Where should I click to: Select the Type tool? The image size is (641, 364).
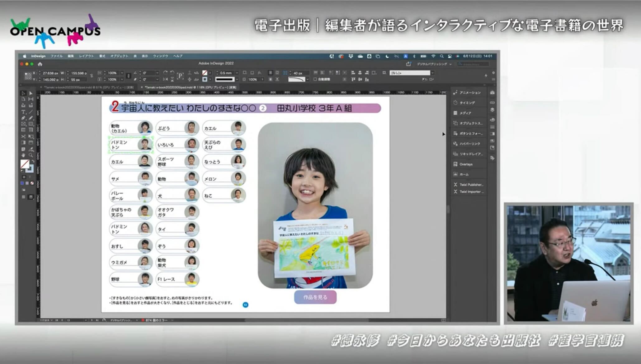point(23,112)
